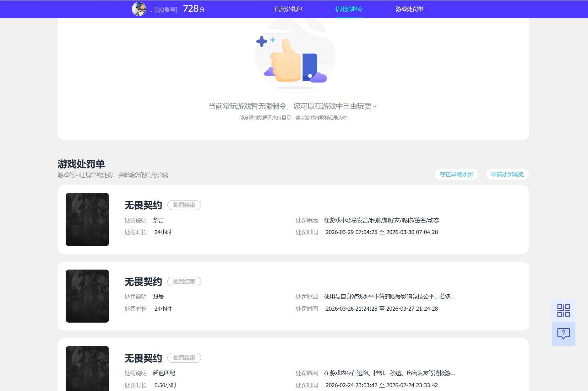Click 处罚结束 badge on the 延迟匹配 card
Image resolution: width=588 pixels, height=391 pixels.
(x=184, y=358)
